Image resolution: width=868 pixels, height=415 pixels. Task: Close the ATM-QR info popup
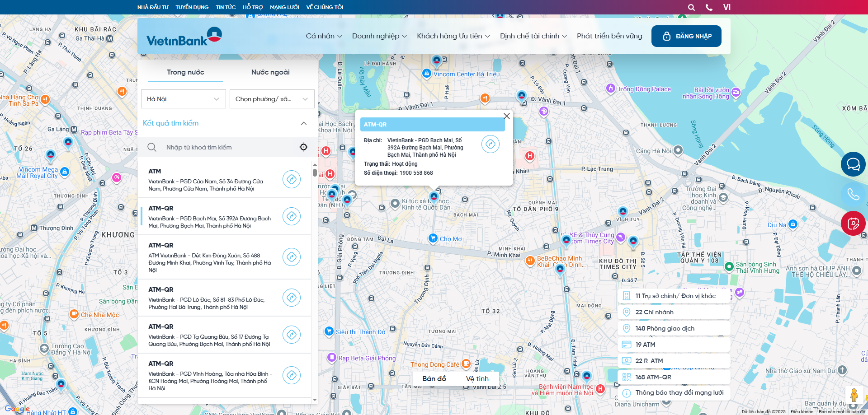tap(507, 116)
